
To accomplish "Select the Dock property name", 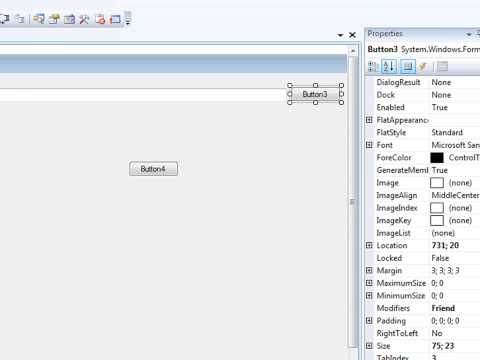I will 386,95.
